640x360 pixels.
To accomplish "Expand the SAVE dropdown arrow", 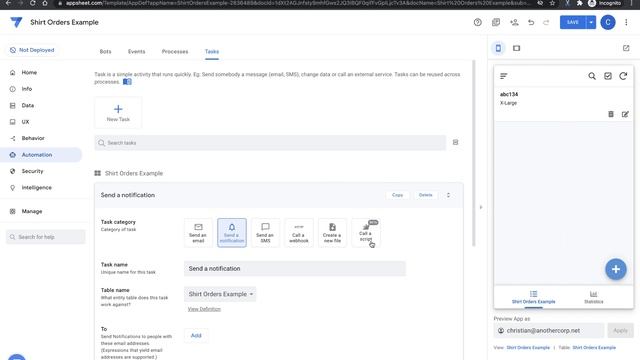I will pos(591,22).
